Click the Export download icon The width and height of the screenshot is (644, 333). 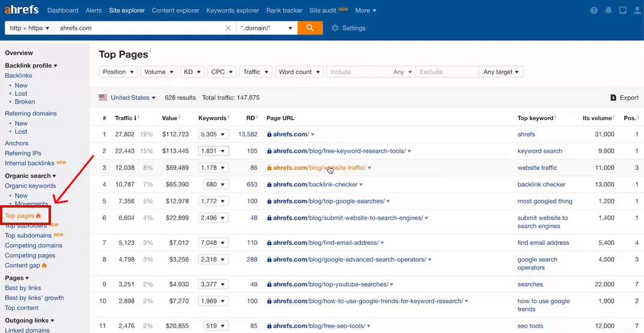click(613, 98)
